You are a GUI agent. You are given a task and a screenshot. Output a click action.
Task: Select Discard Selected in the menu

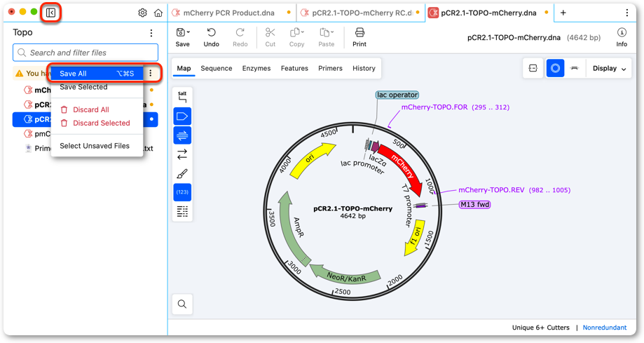pos(97,123)
